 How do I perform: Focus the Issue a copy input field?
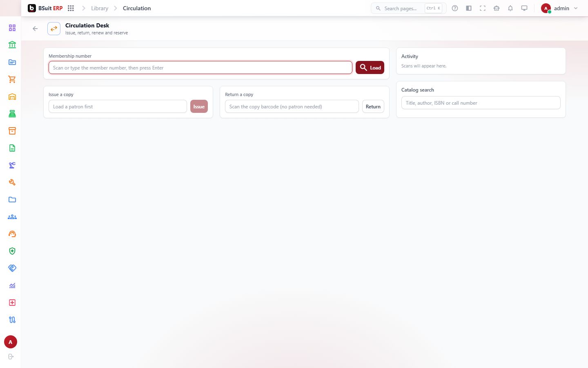118,106
